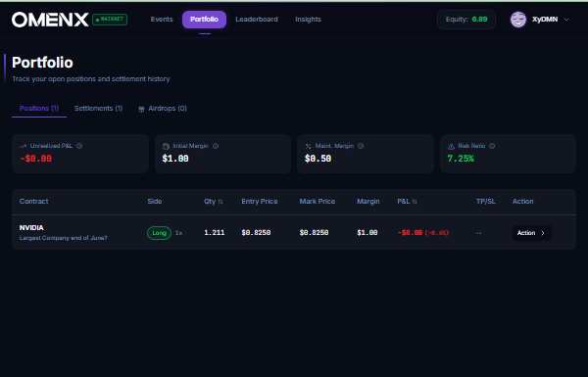Click the $1.00 Initial Margin value

175,159
